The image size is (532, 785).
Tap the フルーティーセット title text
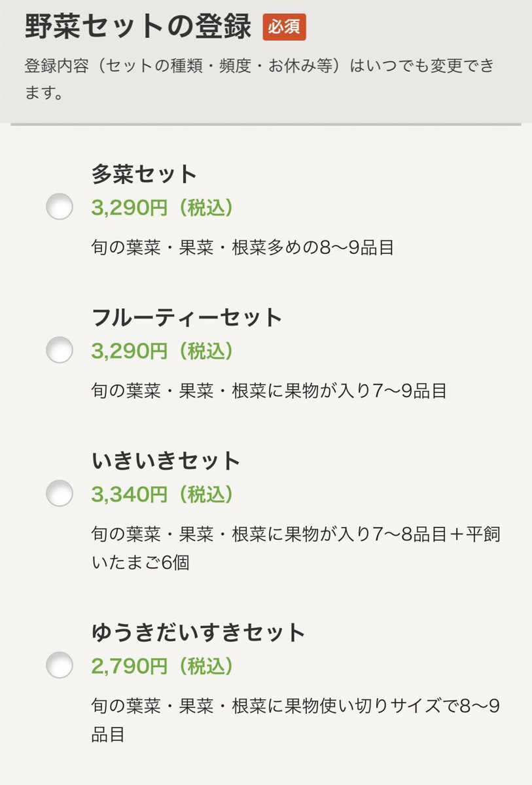point(186,318)
